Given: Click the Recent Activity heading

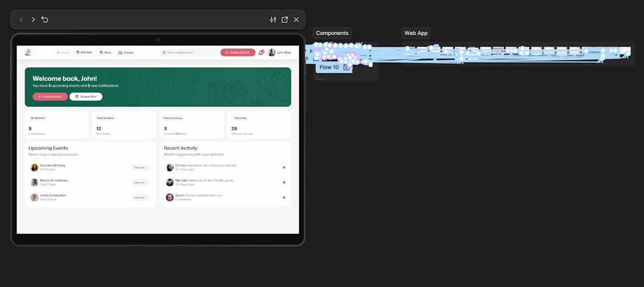Looking at the screenshot, I should (x=180, y=148).
